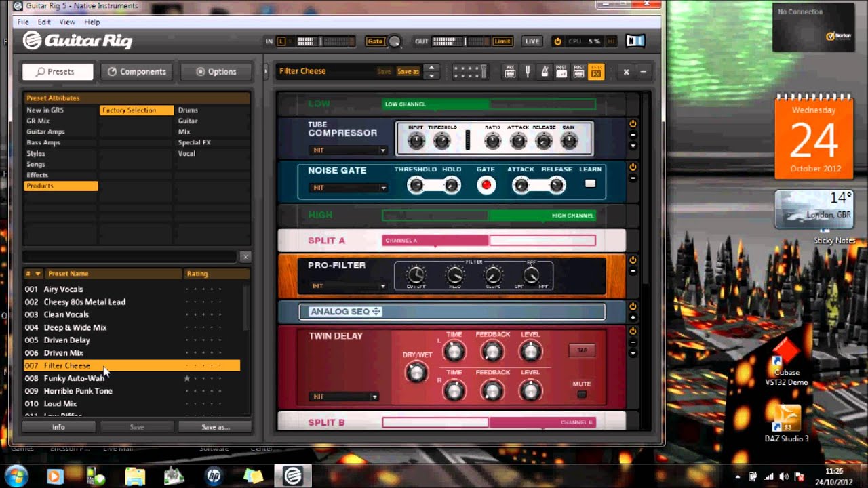Show the POST tapedeck
The height and width of the screenshot is (488, 868).
(579, 71)
